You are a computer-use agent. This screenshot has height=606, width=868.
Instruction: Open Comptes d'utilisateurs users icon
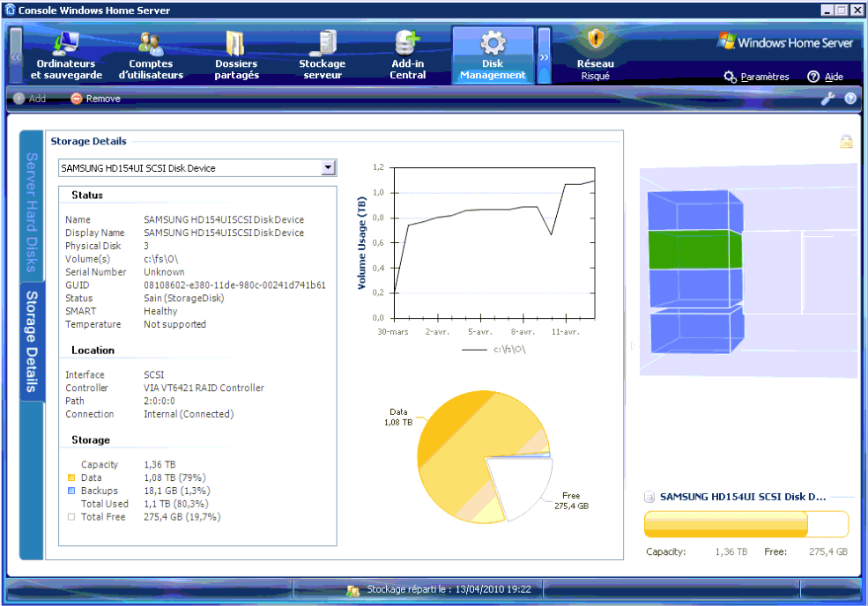[x=151, y=44]
